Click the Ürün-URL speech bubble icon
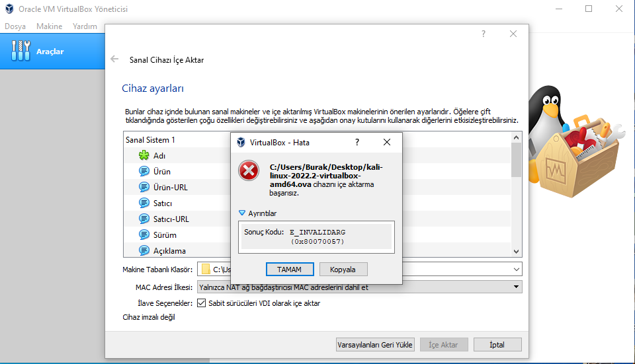 click(x=144, y=187)
